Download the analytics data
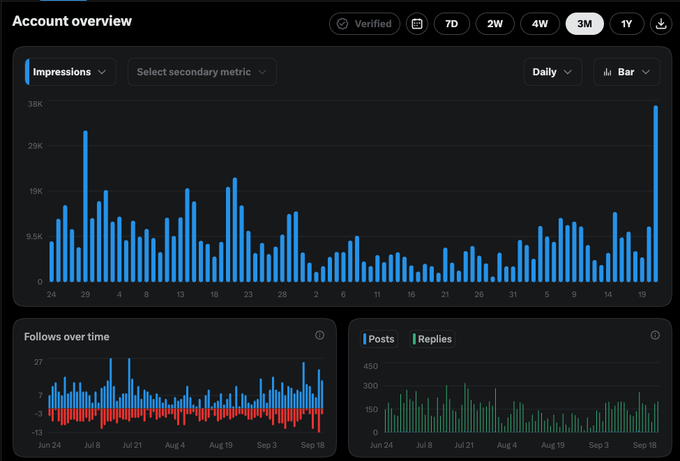This screenshot has width=680, height=461. pos(661,24)
